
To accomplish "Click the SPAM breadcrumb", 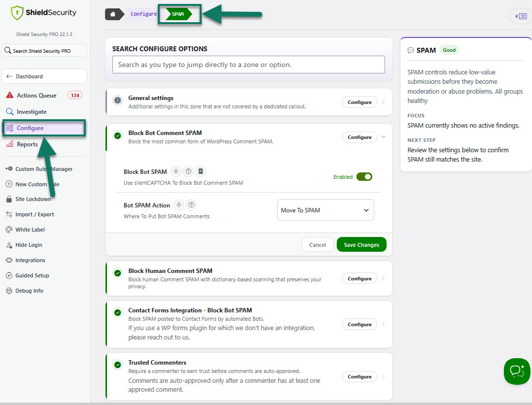I will (178, 14).
